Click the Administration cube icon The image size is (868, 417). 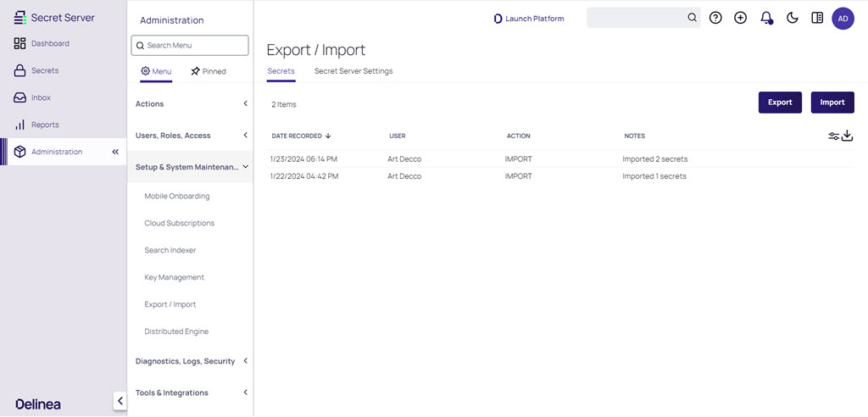[20, 152]
